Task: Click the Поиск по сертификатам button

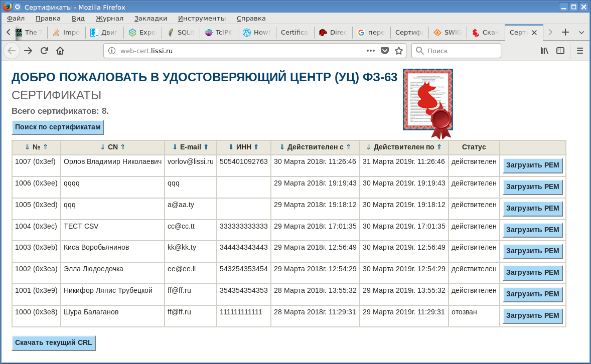Action: coord(58,127)
